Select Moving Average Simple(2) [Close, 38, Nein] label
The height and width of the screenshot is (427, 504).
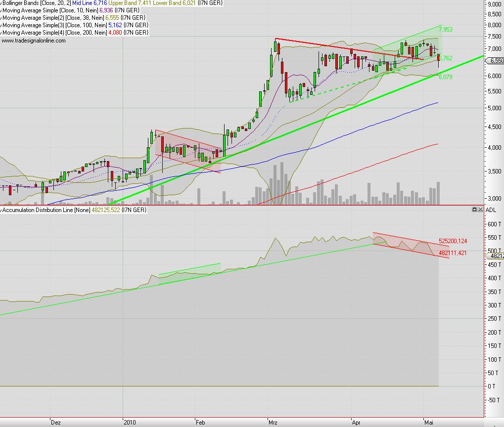click(x=53, y=18)
